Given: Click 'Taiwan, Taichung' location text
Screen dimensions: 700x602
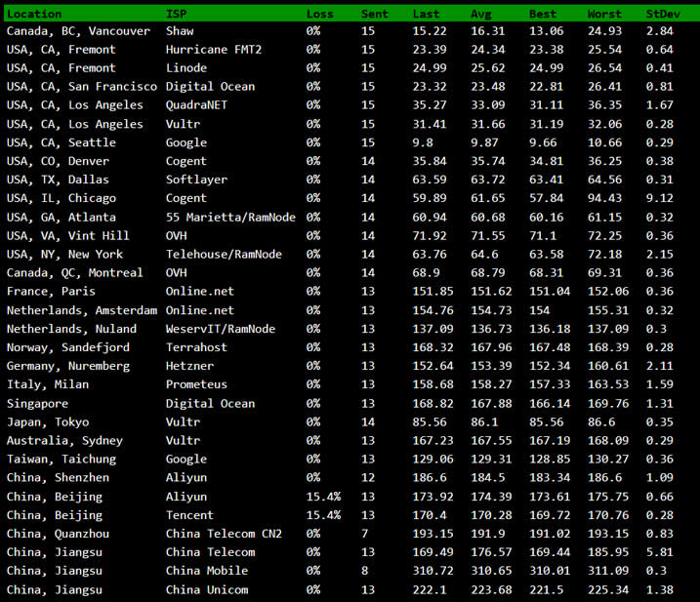Looking at the screenshot, I should click(62, 460).
